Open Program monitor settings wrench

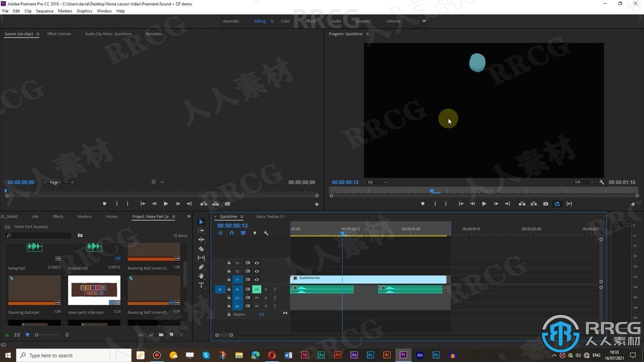(602, 182)
